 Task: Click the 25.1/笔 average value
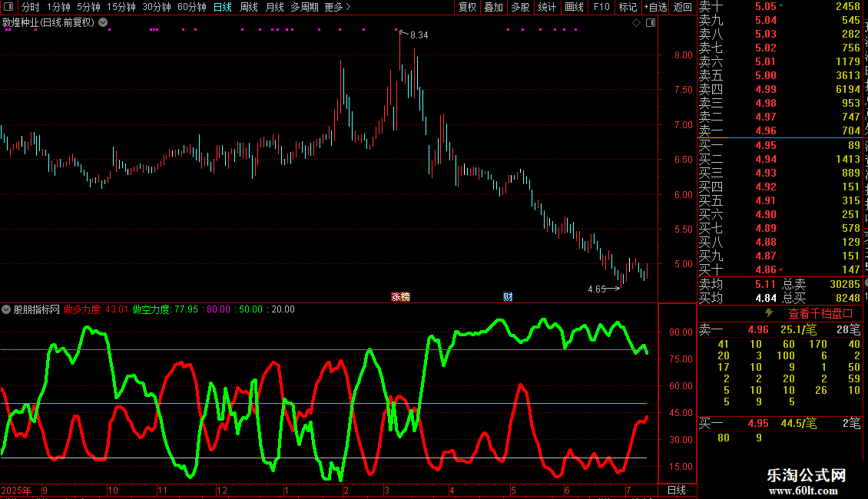click(x=799, y=329)
